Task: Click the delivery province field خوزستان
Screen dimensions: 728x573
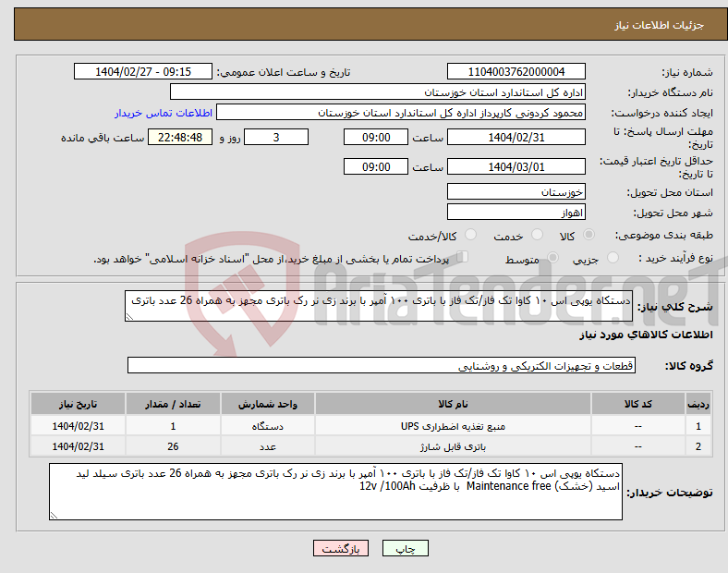Action: tap(516, 191)
